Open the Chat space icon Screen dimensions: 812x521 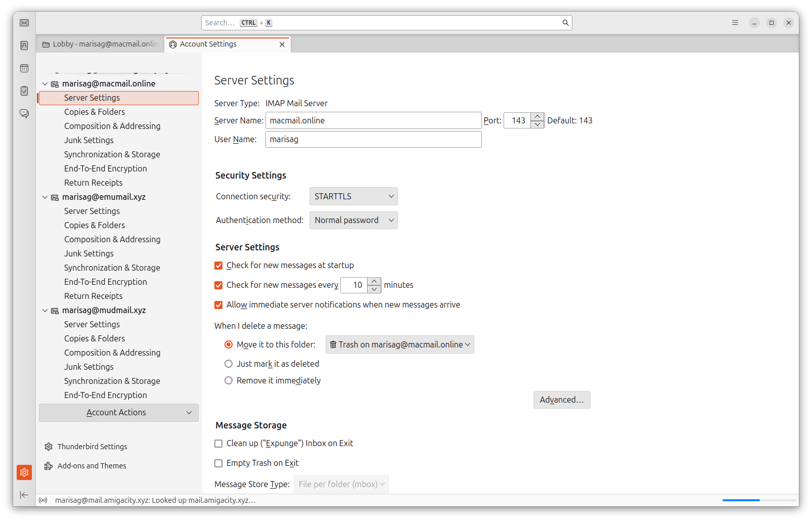[x=24, y=113]
